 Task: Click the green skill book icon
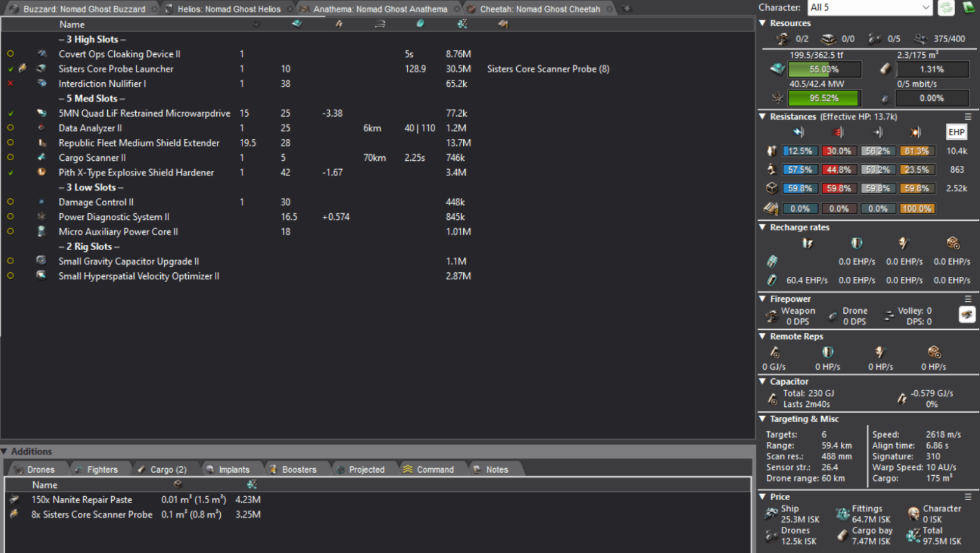tap(969, 8)
